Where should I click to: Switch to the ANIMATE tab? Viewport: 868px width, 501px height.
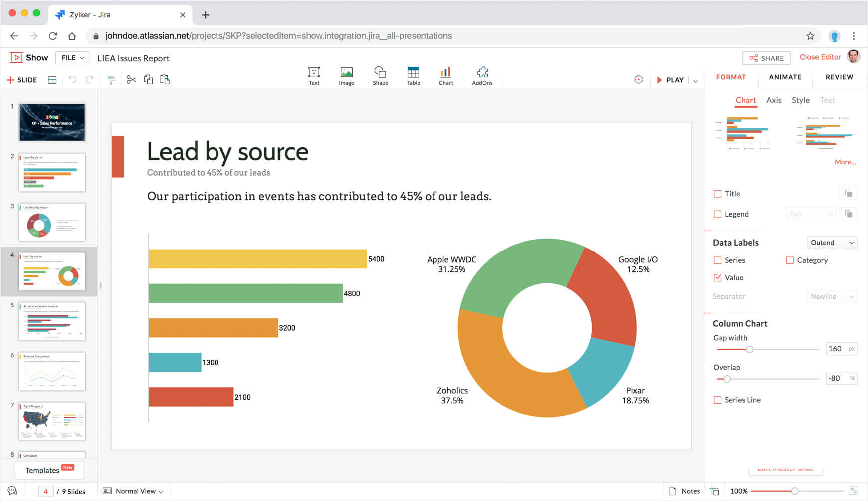pyautogui.click(x=785, y=77)
